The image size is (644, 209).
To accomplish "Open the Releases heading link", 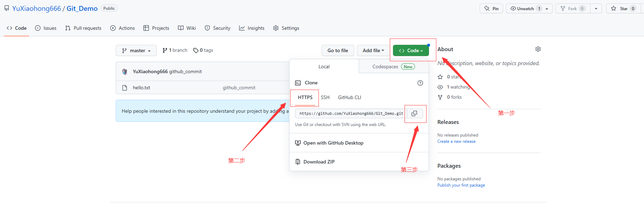I will [448, 122].
